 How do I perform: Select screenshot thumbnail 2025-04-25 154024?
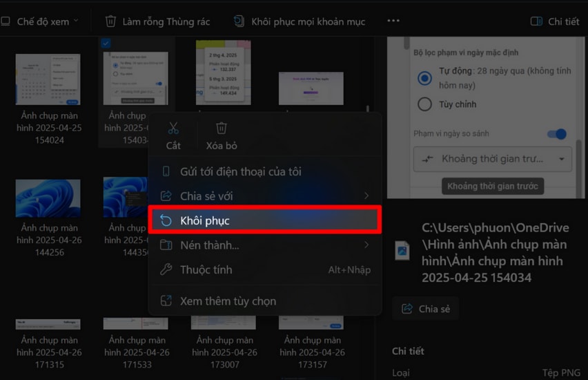48,79
